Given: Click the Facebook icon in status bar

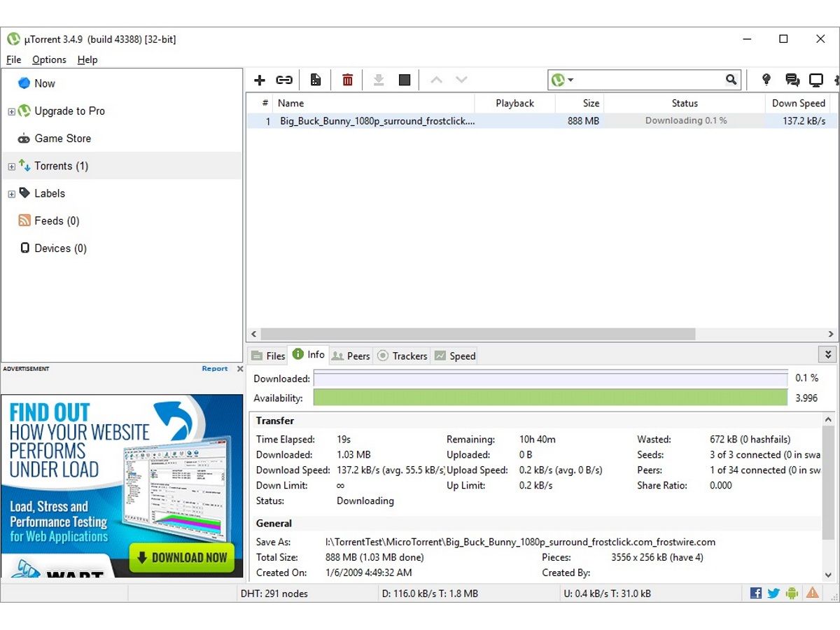Looking at the screenshot, I should click(756, 593).
